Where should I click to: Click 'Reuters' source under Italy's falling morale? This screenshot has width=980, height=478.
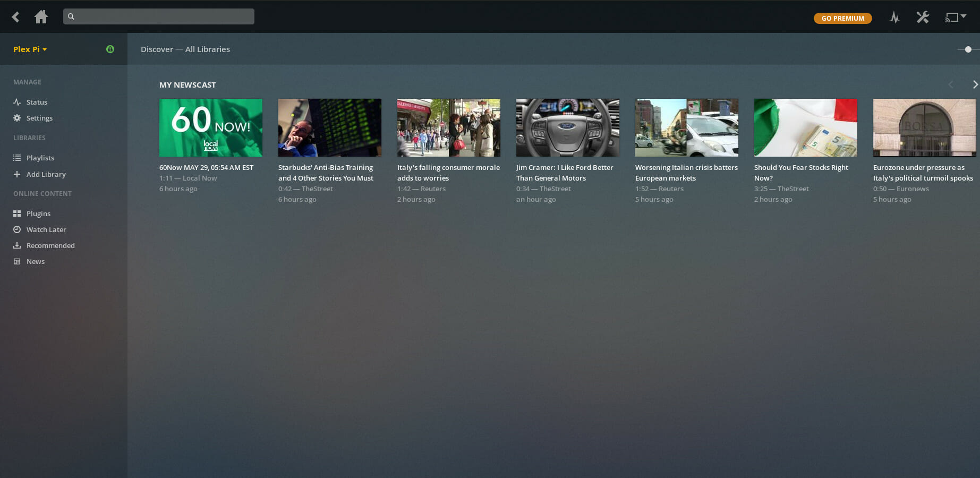pyautogui.click(x=433, y=189)
